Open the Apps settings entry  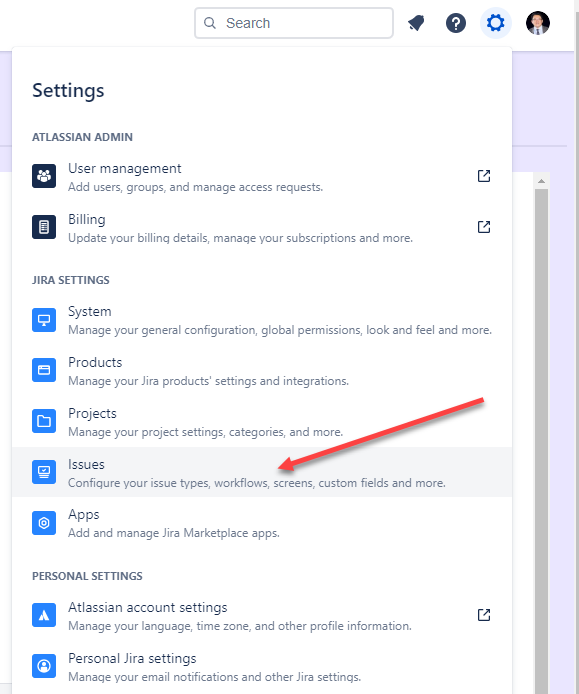click(262, 523)
